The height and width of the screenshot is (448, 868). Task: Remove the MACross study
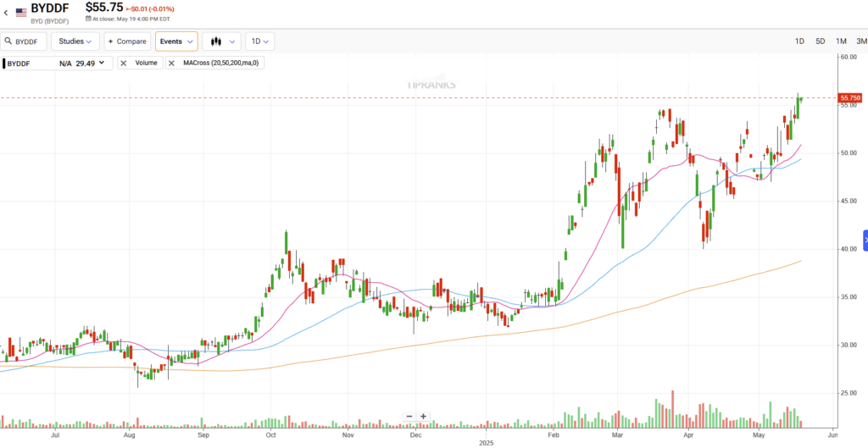point(171,63)
